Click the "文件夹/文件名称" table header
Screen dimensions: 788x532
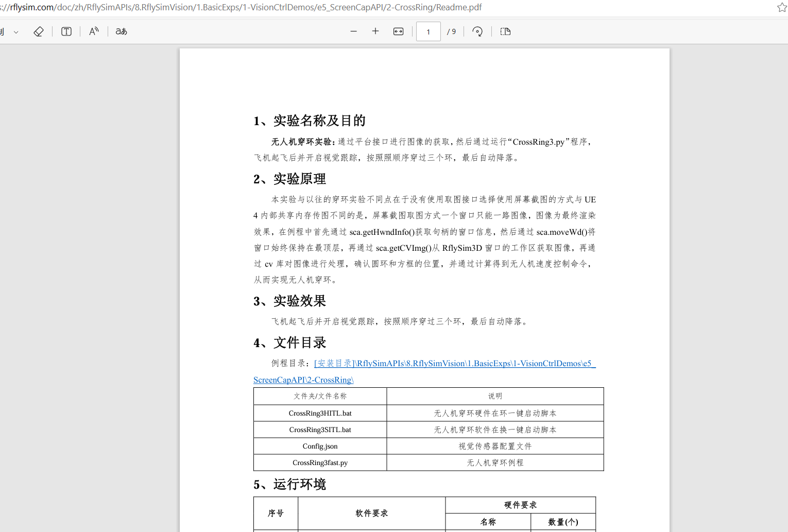pyautogui.click(x=320, y=396)
